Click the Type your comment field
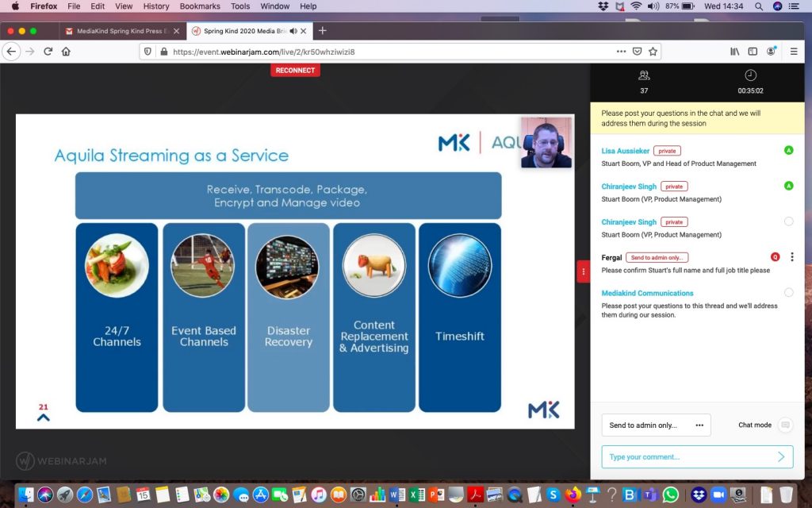The image size is (812, 508). coord(690,456)
